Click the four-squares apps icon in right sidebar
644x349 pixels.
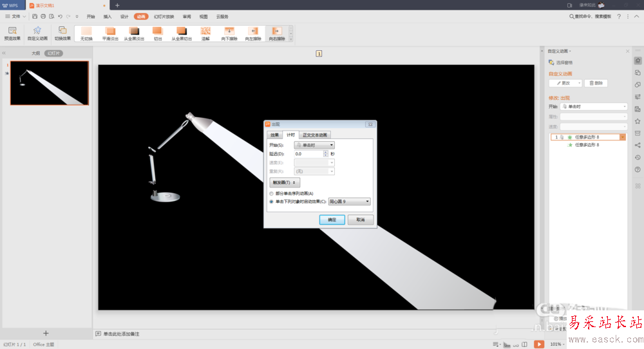tap(638, 186)
